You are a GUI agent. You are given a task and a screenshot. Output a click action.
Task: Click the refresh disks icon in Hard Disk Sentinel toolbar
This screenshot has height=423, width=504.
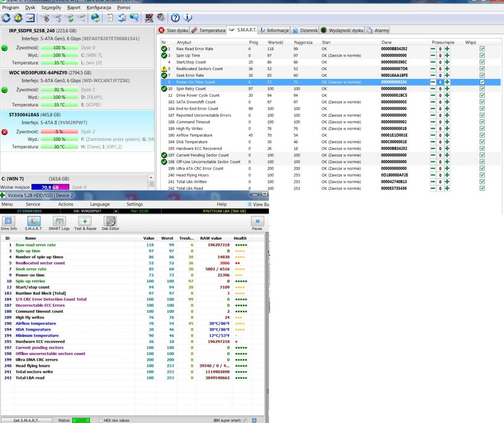pos(6,18)
